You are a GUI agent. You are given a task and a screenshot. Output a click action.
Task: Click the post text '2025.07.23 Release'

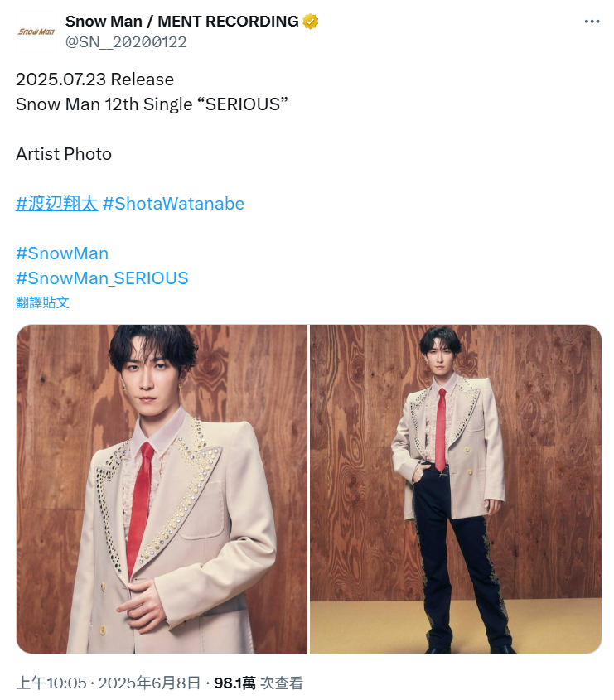click(x=94, y=80)
